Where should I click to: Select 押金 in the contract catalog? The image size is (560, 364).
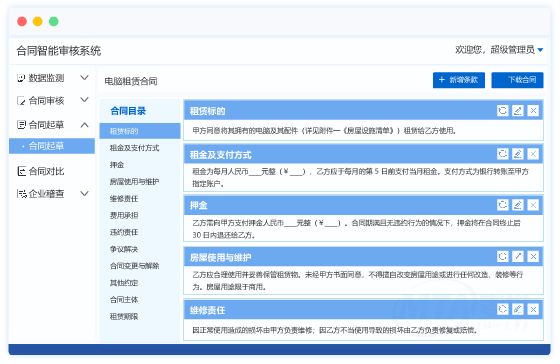pyautogui.click(x=117, y=165)
